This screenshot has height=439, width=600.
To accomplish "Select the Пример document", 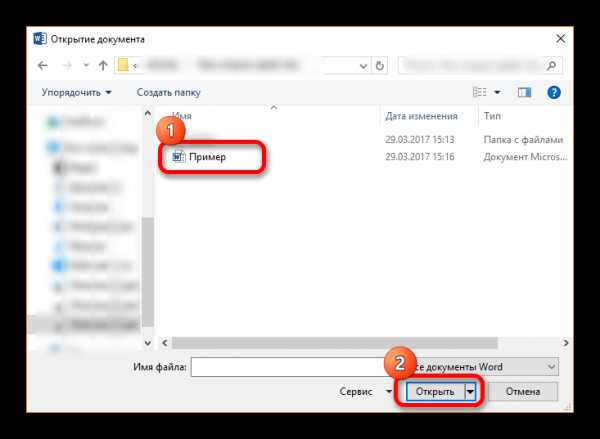I will [x=207, y=157].
